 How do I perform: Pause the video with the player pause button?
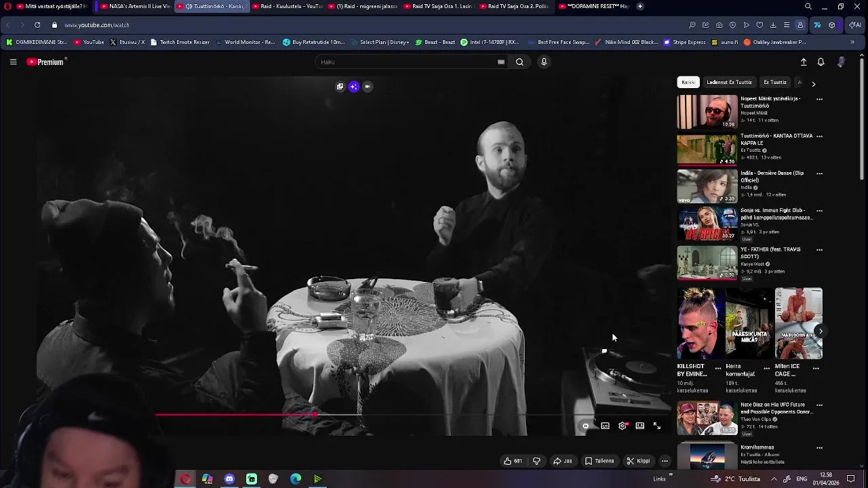[585, 426]
